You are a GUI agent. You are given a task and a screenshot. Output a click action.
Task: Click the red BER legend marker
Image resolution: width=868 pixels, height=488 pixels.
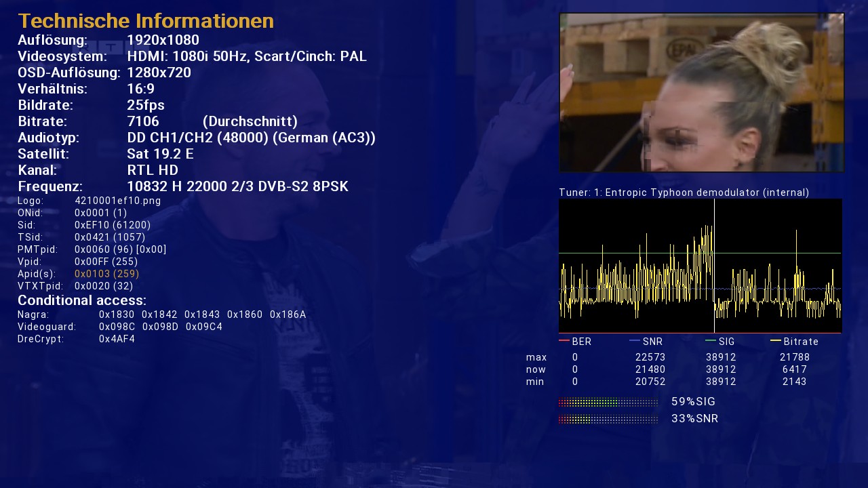click(x=564, y=341)
